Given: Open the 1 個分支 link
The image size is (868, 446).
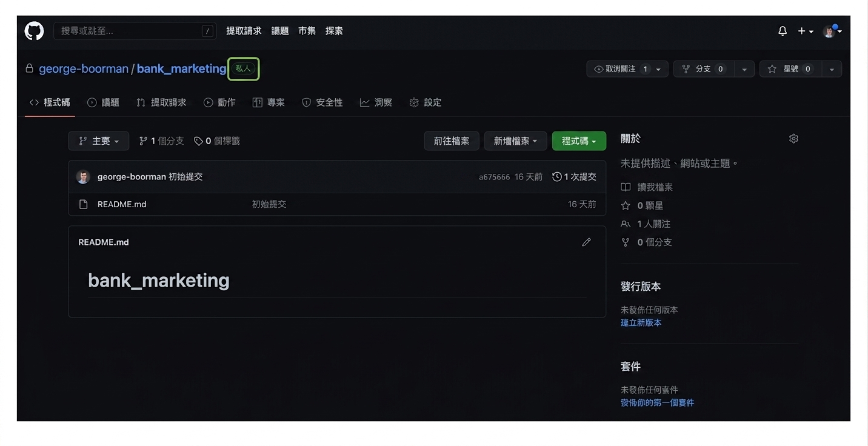Looking at the screenshot, I should click(x=161, y=141).
